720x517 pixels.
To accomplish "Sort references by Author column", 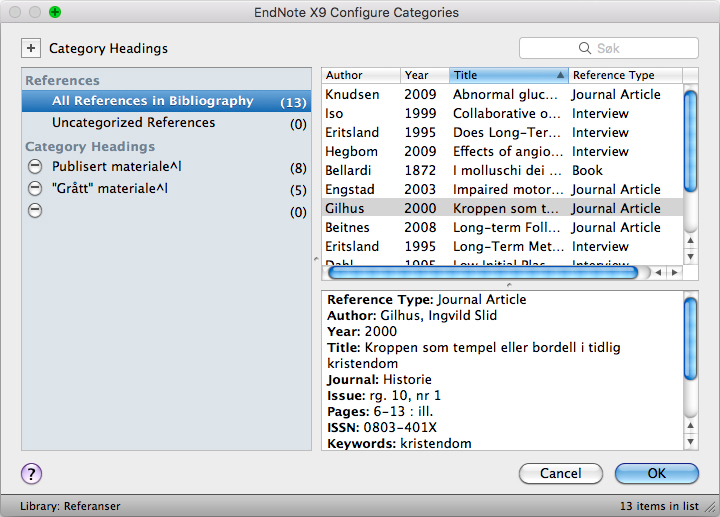I will point(361,75).
